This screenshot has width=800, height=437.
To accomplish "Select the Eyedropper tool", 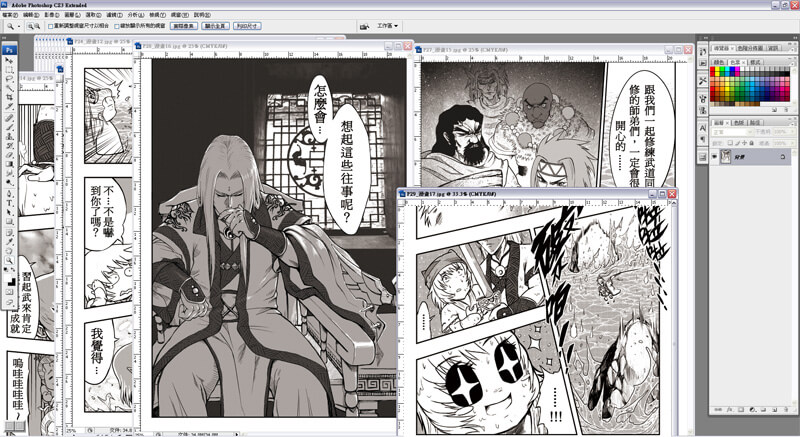I will (9, 242).
